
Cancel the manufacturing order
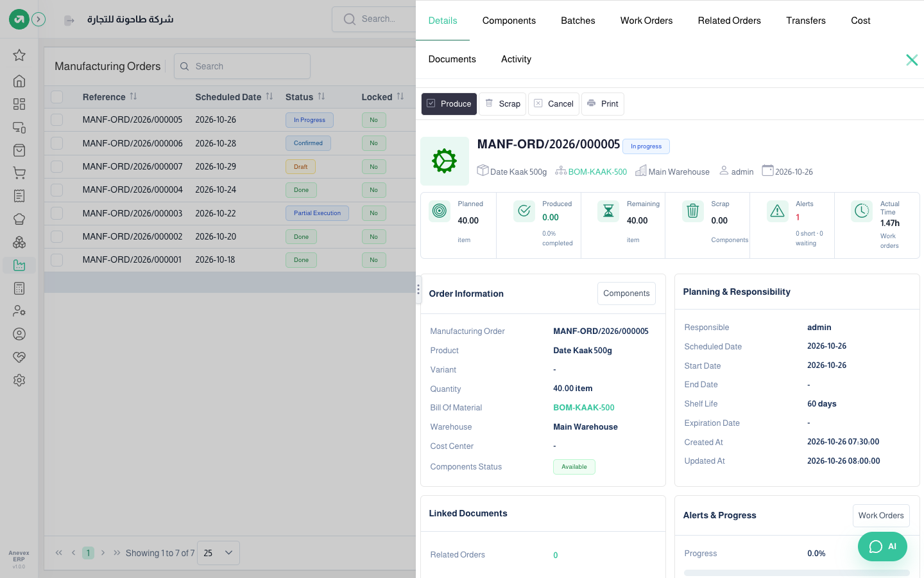coord(554,104)
